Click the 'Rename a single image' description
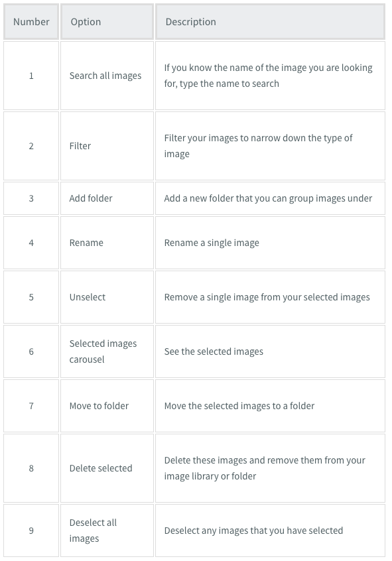This screenshot has width=392, height=561. tap(212, 243)
